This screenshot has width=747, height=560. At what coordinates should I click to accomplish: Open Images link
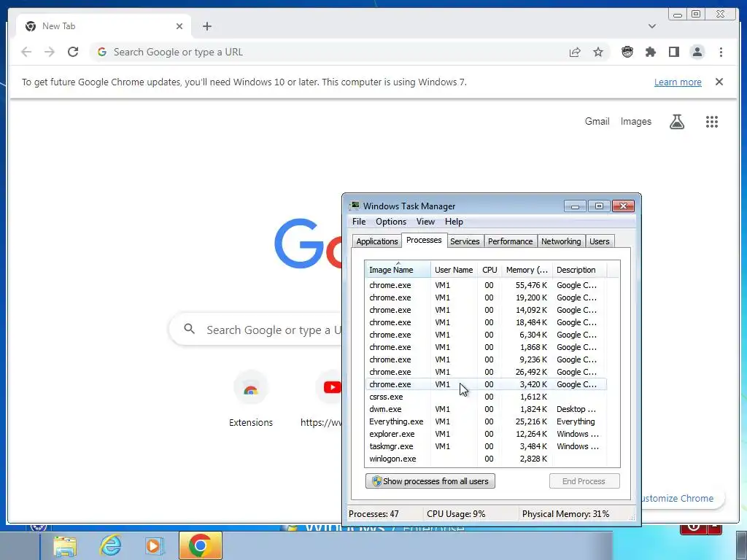coord(635,122)
